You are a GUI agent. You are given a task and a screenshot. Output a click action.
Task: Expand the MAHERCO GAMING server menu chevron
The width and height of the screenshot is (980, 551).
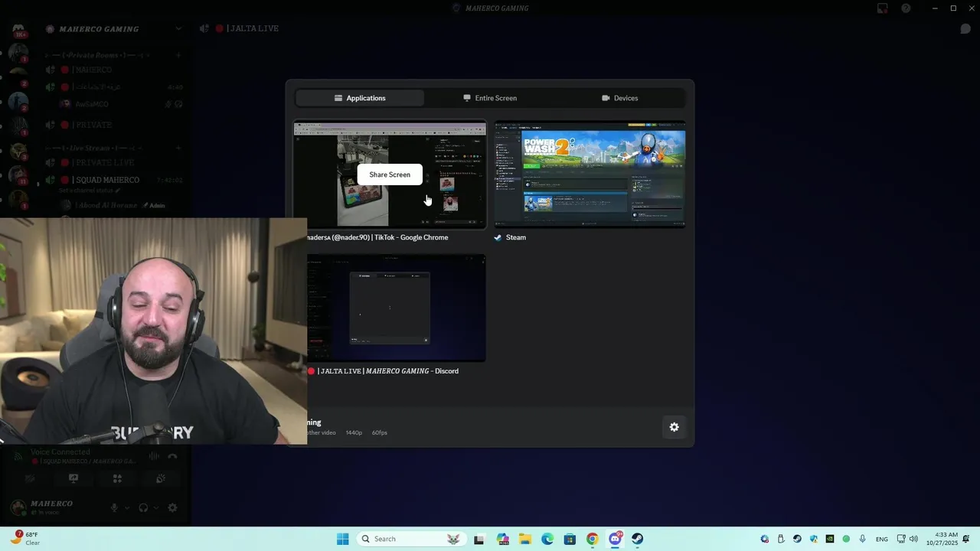(x=178, y=29)
